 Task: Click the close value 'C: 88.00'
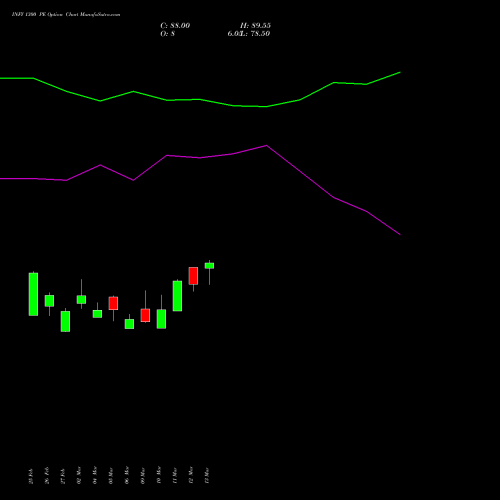[x=175, y=26]
